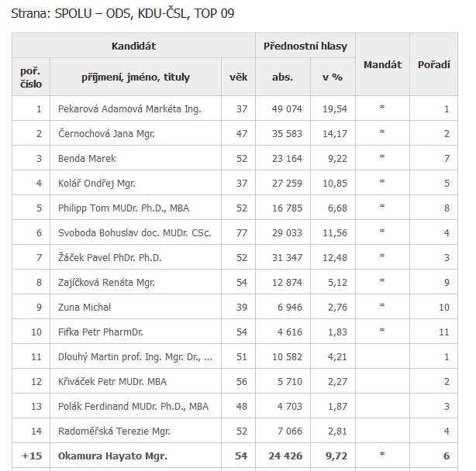Viewport: 476px width, 471px height.
Task: Click Žáček Pavel PhDr. Ph.D. entry
Action: [x=109, y=257]
